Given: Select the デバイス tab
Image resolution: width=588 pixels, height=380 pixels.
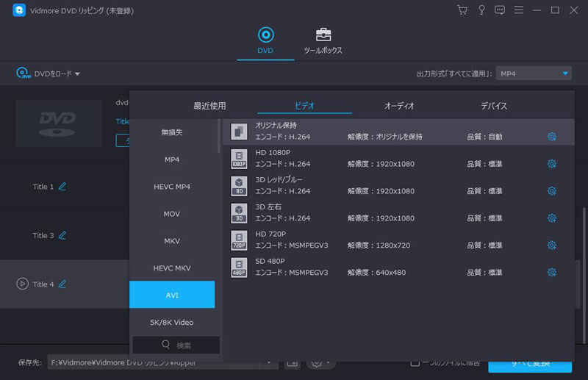Looking at the screenshot, I should tap(494, 106).
